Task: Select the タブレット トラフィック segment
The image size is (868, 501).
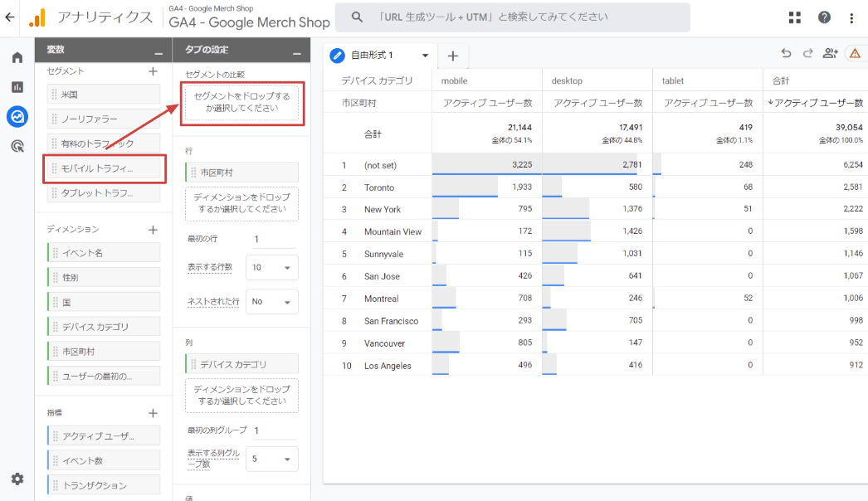Action: (x=104, y=193)
